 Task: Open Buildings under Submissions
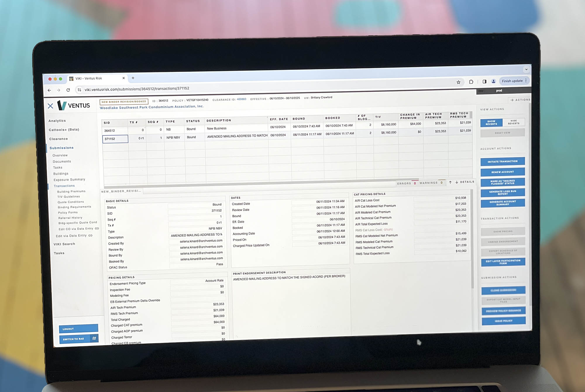point(61,174)
